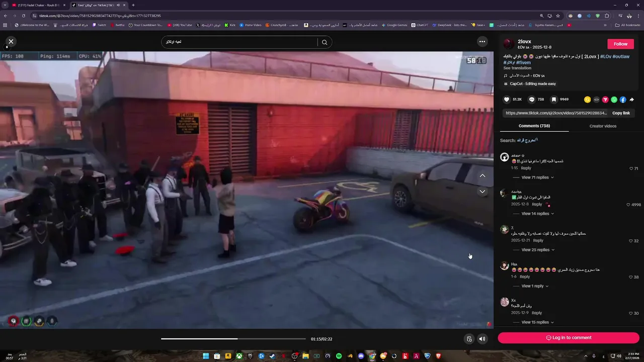The width and height of the screenshot is (644, 362).
Task: Click the TikTok search input field
Action: 240,42
